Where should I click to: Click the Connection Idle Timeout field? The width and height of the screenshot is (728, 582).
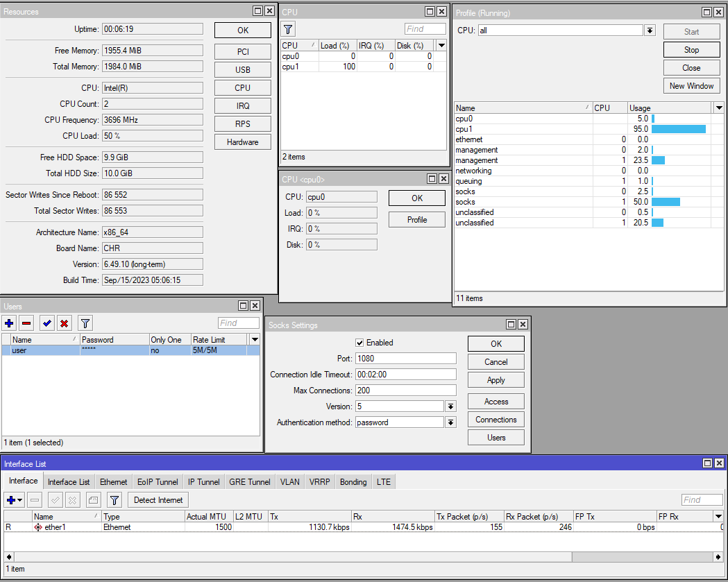406,375
